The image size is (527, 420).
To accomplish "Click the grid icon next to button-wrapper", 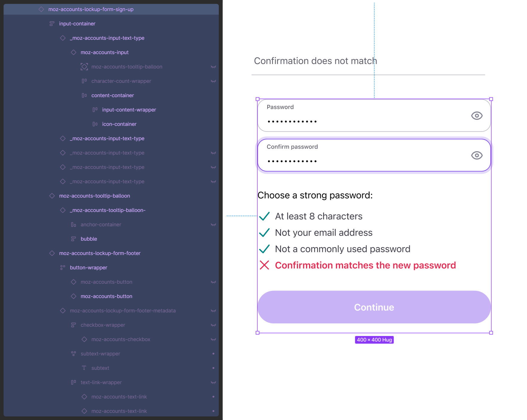I will (63, 268).
